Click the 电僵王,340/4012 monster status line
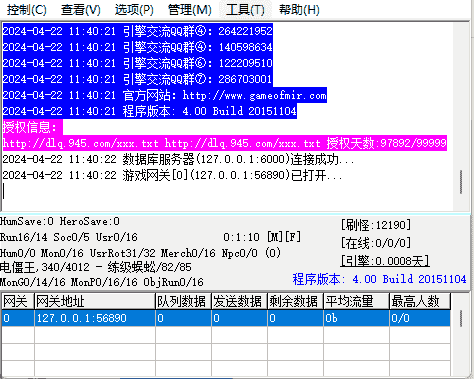The width and height of the screenshot is (474, 379). 96,267
